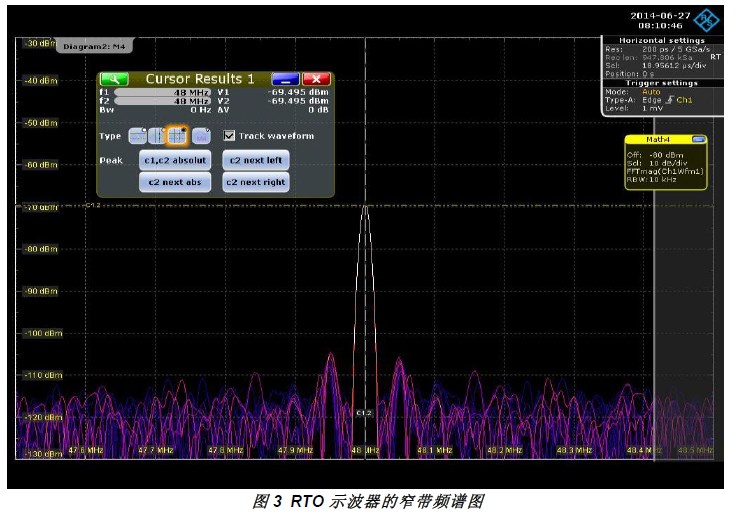Click the green wrench settings icon
The width and height of the screenshot is (738, 516).
(x=115, y=79)
